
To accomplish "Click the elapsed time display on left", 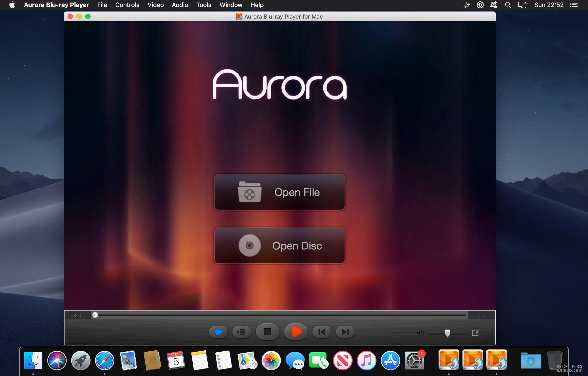I will [78, 315].
